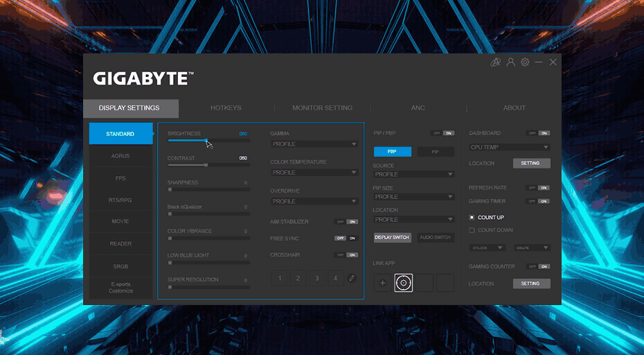Open the Color Temperature dropdown
Image resolution: width=644 pixels, height=355 pixels.
[314, 173]
